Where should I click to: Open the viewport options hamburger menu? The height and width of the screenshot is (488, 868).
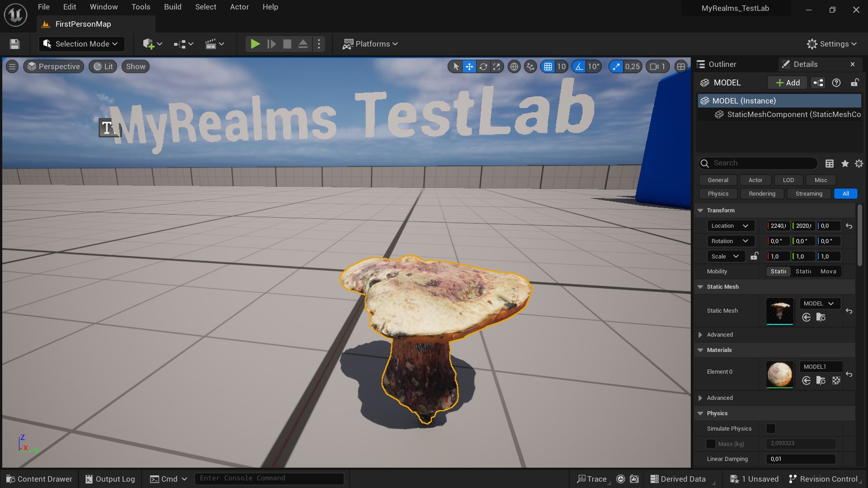[x=12, y=66]
